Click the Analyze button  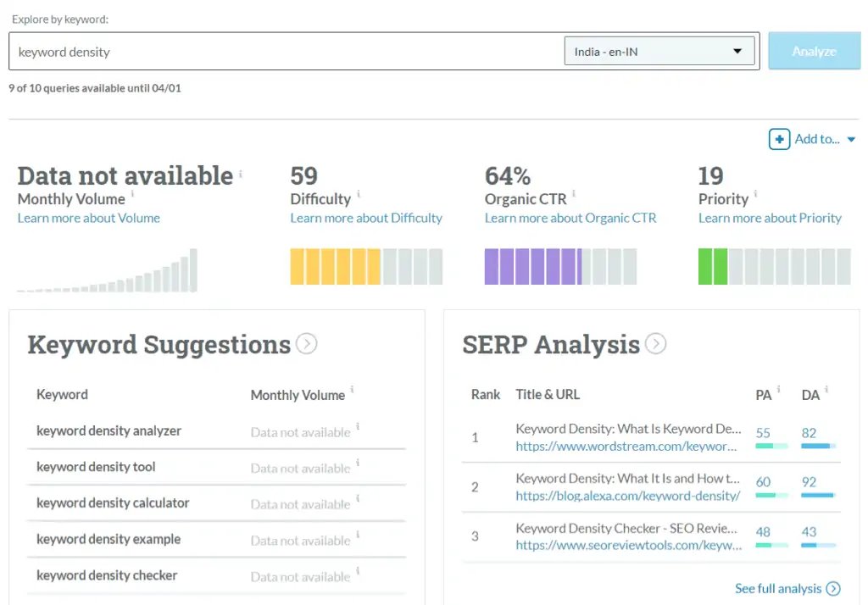[814, 51]
